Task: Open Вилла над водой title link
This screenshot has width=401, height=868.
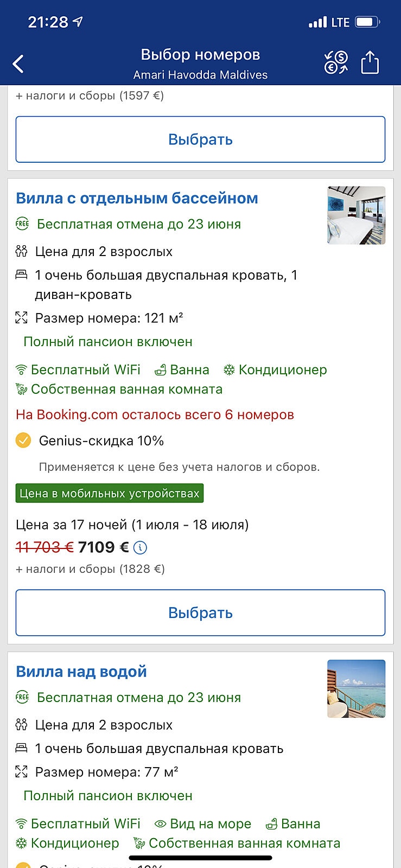Action: [x=81, y=672]
